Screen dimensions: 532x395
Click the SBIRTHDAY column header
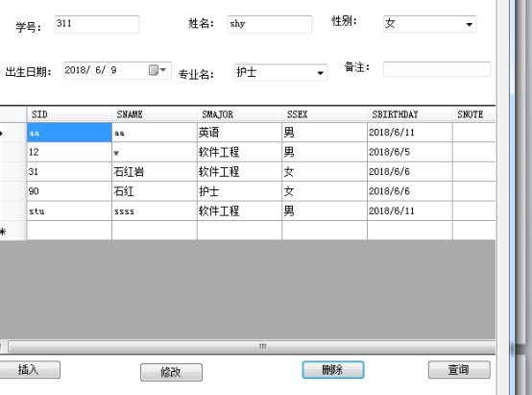(x=409, y=114)
